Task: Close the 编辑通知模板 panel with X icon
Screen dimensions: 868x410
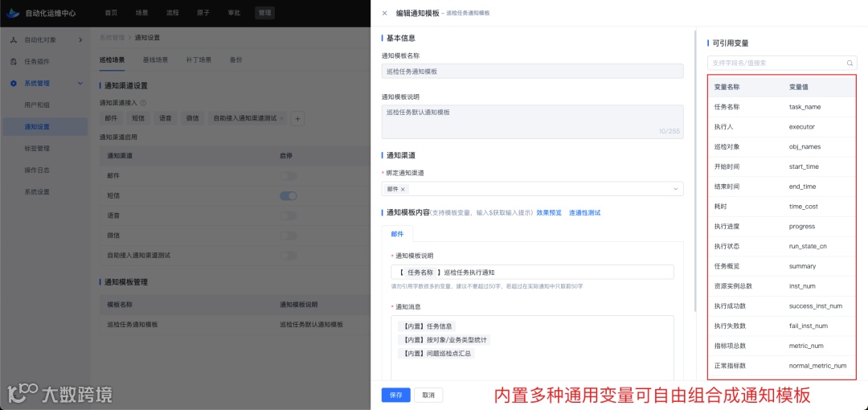Action: click(385, 13)
